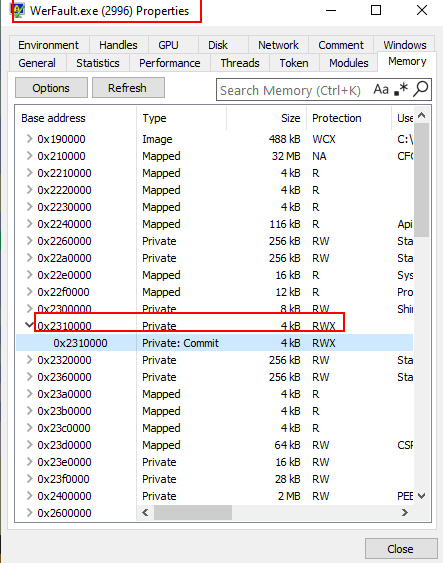443x563 pixels.
Task: Click the horizontal scrollbar thumb
Action: pyautogui.click(x=193, y=512)
